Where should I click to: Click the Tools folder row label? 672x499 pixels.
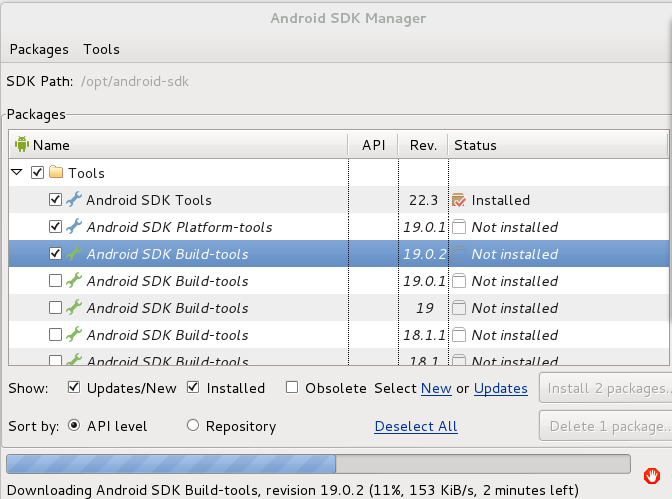(87, 173)
